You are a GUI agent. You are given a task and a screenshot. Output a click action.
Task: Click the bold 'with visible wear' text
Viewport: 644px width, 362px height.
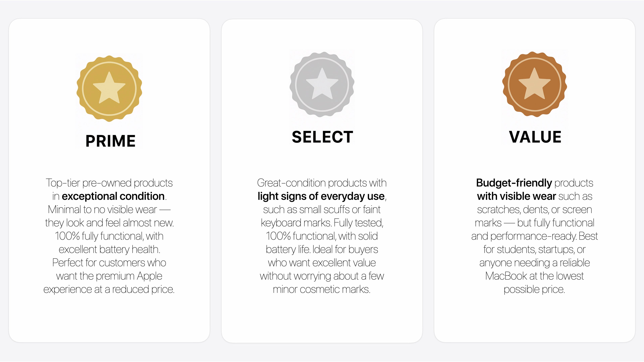[x=517, y=196]
